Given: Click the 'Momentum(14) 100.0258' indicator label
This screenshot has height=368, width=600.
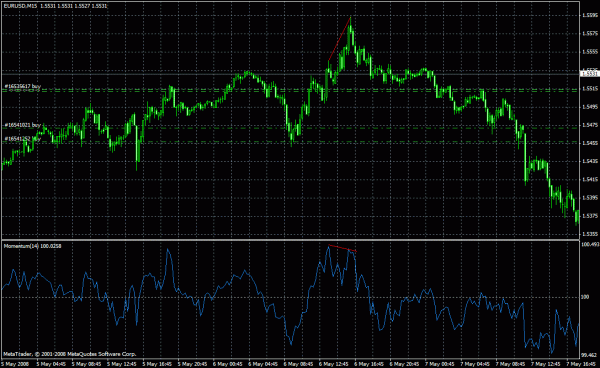Looking at the screenshot, I should pos(32,246).
